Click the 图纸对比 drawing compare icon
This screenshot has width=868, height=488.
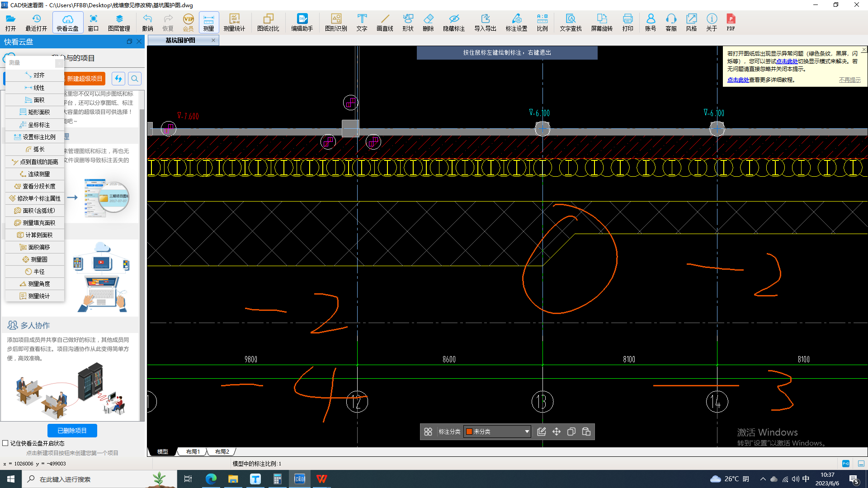(268, 22)
